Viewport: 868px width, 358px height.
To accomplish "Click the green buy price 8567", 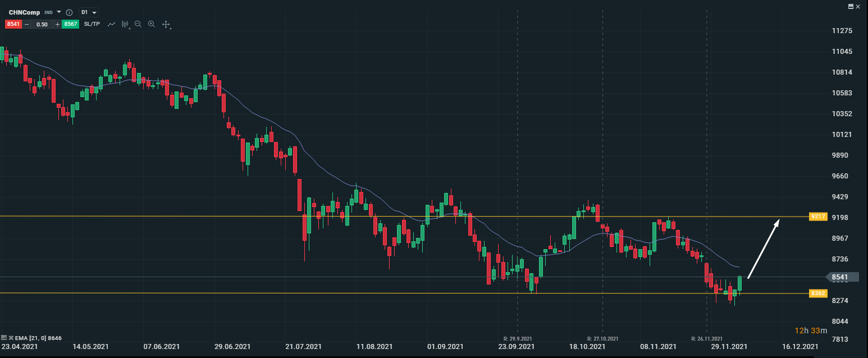I will (x=70, y=24).
